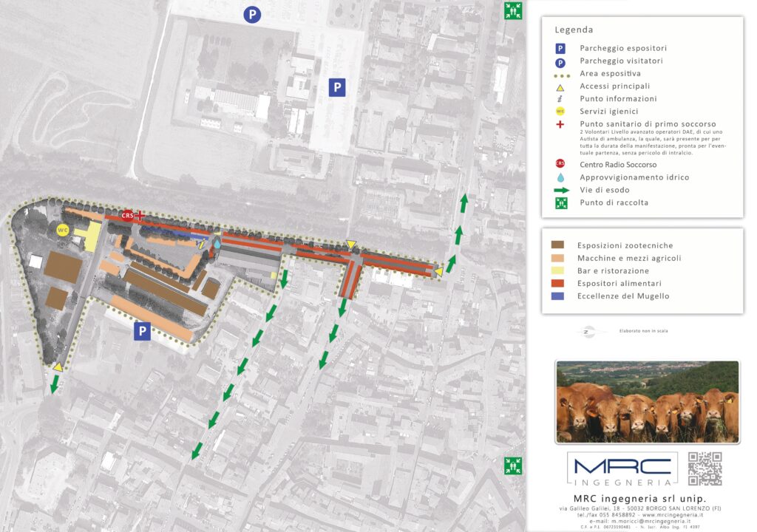This screenshot has width=757, height=532.
Task: Click the m.moricci@mrcingegneria.it email address
Action: pyautogui.click(x=651, y=521)
